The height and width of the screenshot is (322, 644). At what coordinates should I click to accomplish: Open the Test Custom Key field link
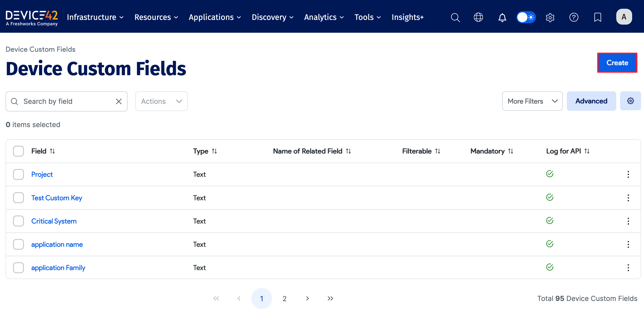(57, 198)
